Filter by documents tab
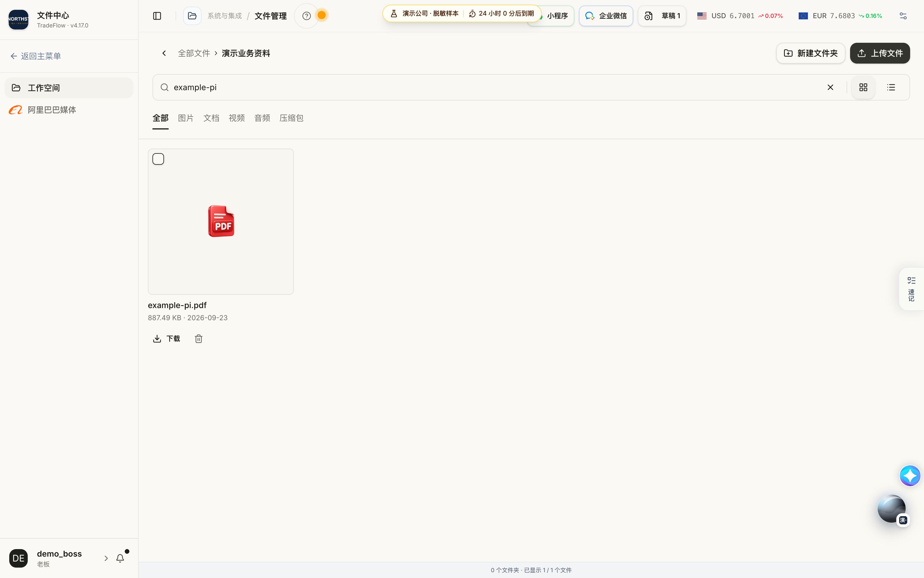This screenshot has height=578, width=924. pos(211,118)
